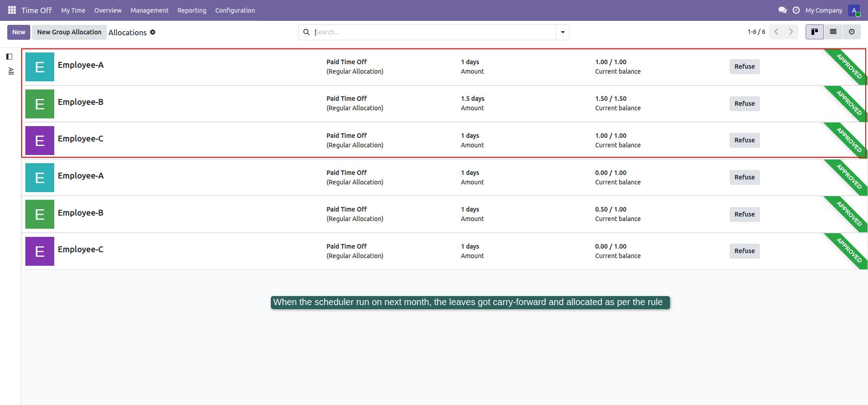Click Employee-A avatar with 1.00 / 1.00 balance
The image size is (868, 405).
40,67
